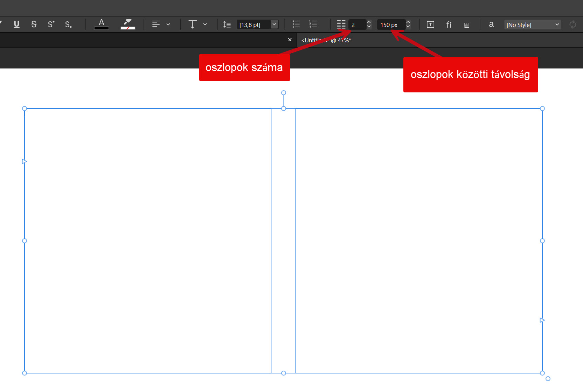The height and width of the screenshot is (392, 583).
Task: Click the bottom-left corner frame handle
Action: click(25, 373)
